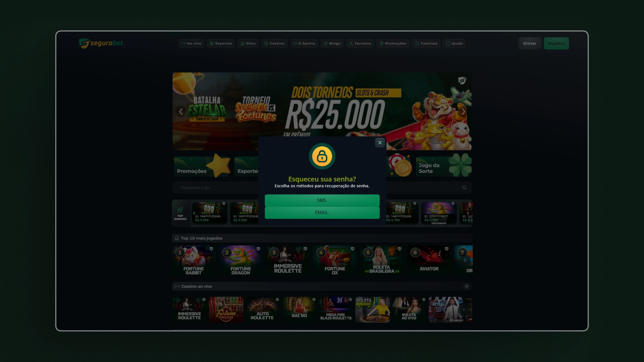Click the Entrar button

(530, 44)
